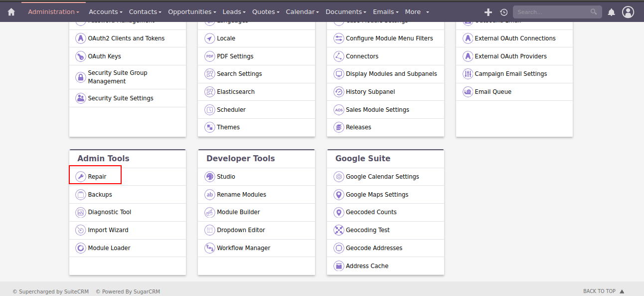Open the Calendar menu item

303,12
